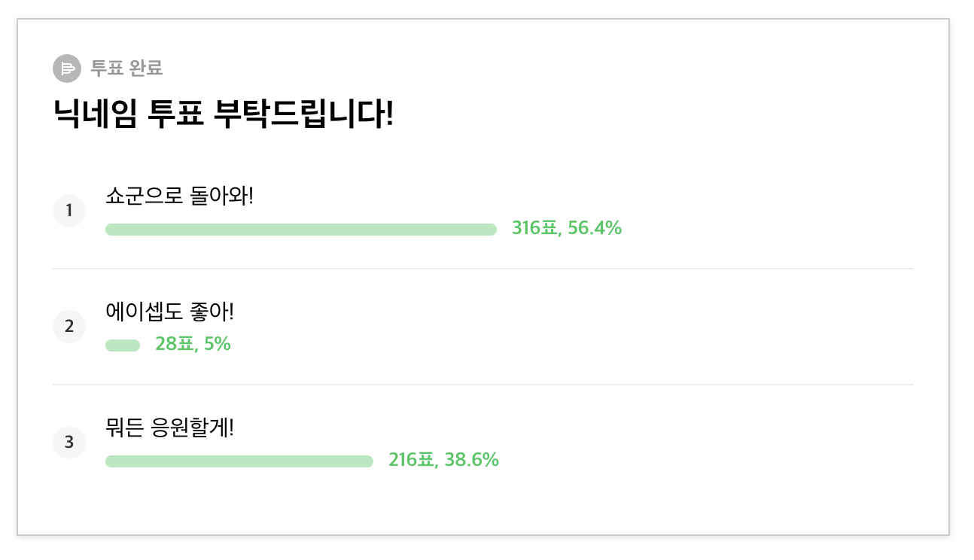Click the 5% percentage text

click(218, 344)
